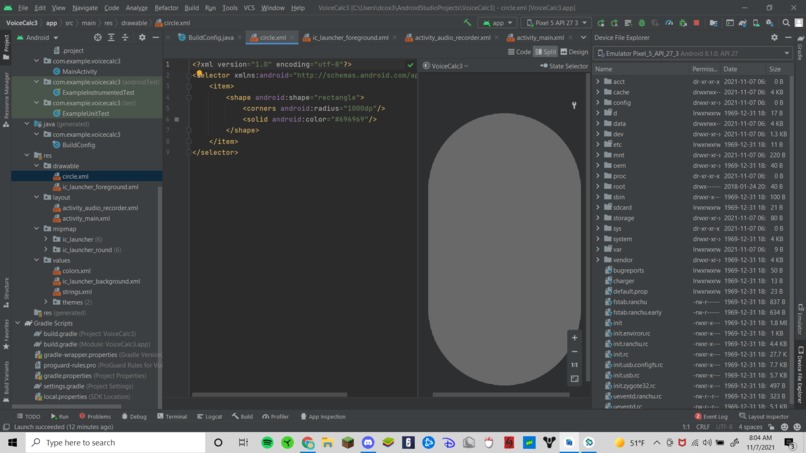This screenshot has width=806, height=453.
Task: Switch editor to Design view
Action: click(x=574, y=52)
